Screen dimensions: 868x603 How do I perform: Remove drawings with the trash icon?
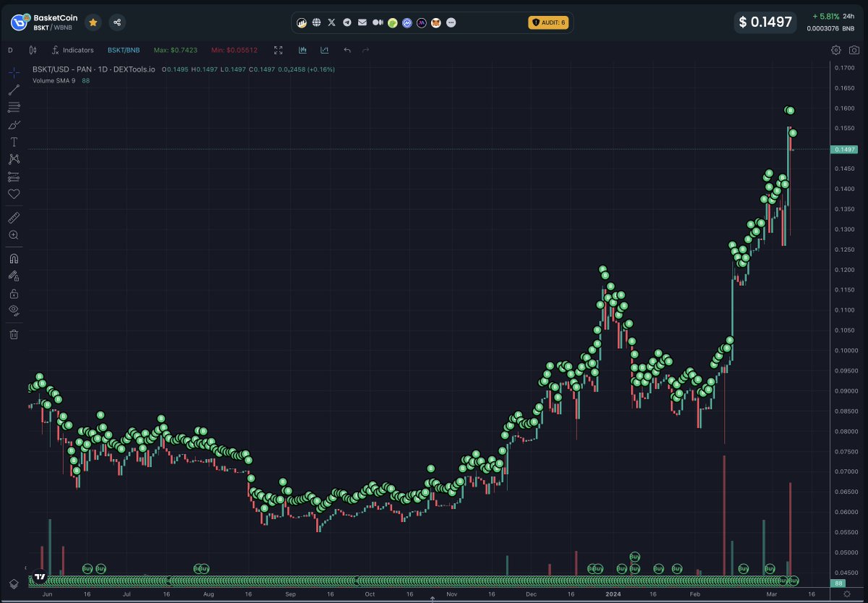[x=14, y=334]
